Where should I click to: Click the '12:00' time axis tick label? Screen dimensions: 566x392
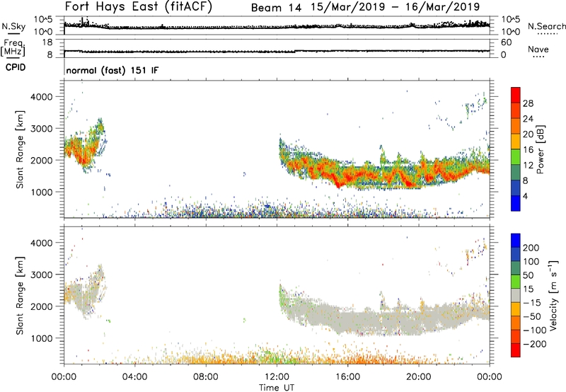pyautogui.click(x=277, y=377)
